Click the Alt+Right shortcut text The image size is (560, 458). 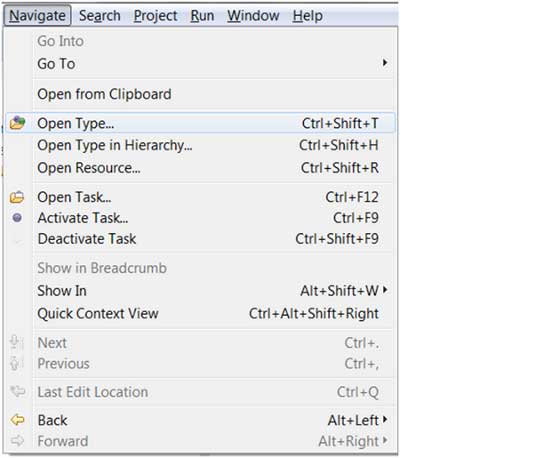(x=349, y=441)
